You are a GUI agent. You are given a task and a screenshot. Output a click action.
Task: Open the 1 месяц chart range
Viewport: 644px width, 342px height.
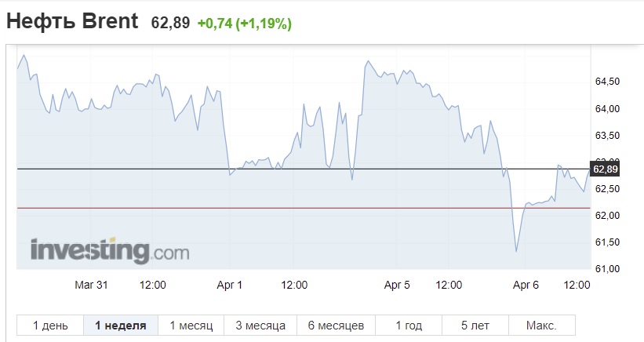(x=191, y=326)
